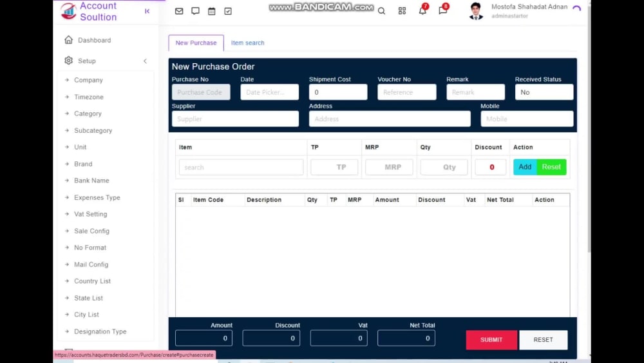Click the Item search field

pos(241,168)
